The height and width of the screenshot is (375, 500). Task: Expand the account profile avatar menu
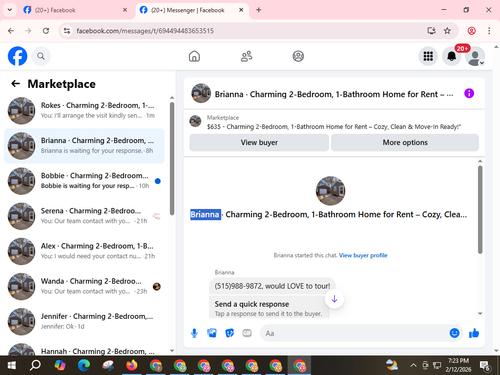(x=475, y=56)
